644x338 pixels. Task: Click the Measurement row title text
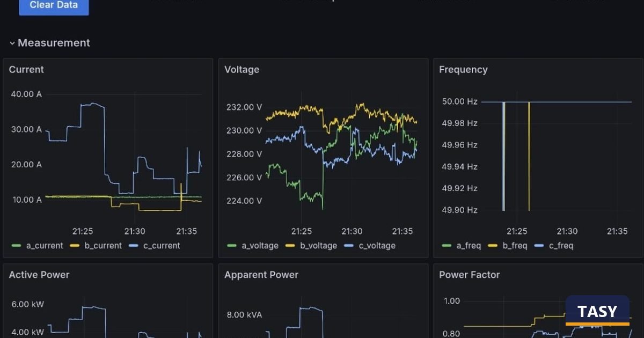[x=54, y=43]
